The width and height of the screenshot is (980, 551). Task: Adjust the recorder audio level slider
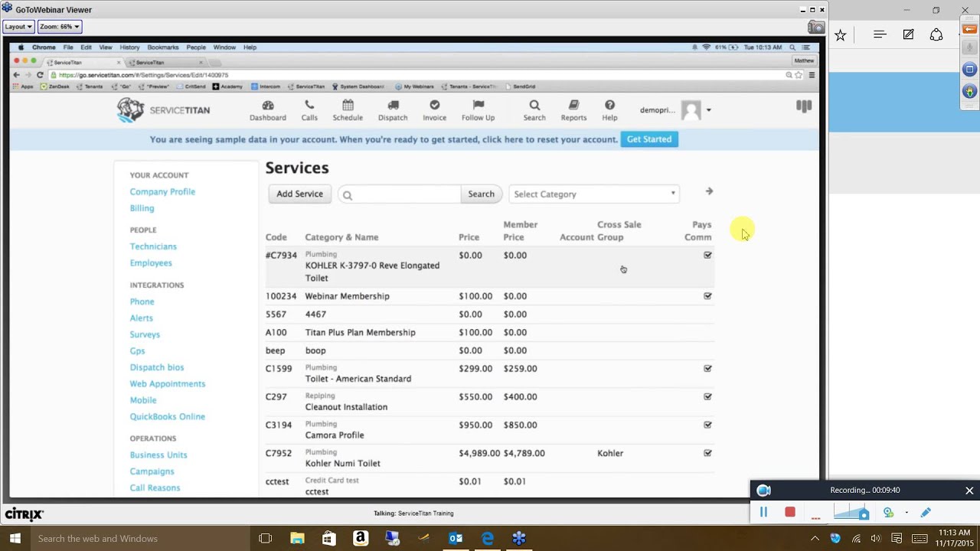click(851, 512)
